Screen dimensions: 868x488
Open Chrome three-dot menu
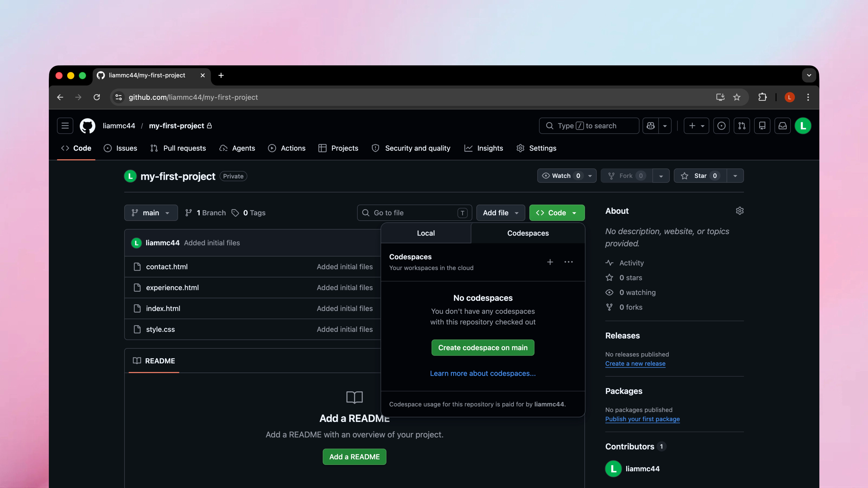click(x=808, y=97)
